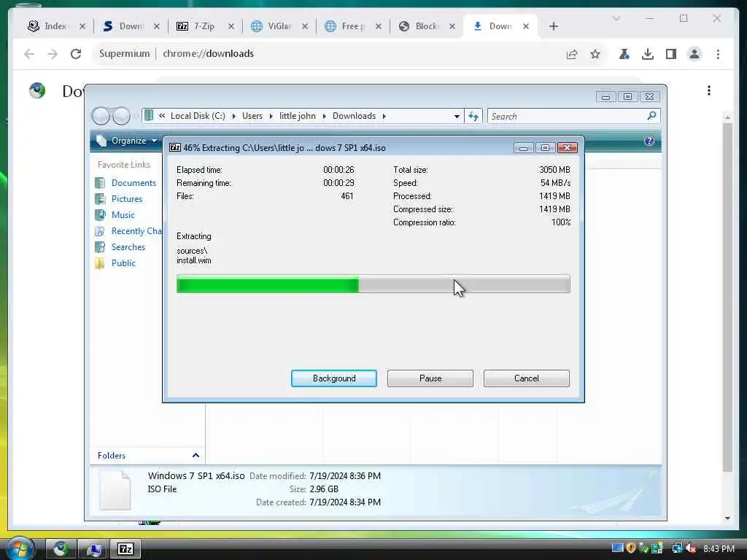Click taskbar clock 8:43 PM
The width and height of the screenshot is (747, 560).
coord(719,549)
